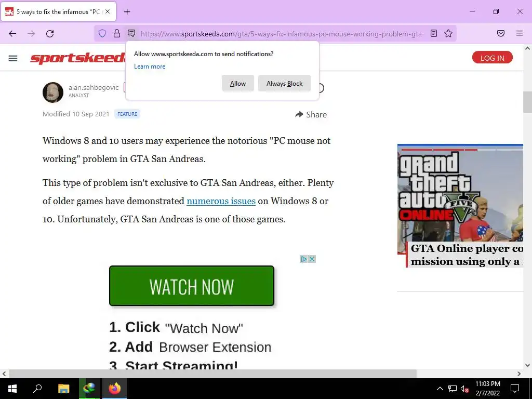
Task: Open the tracking protection shield icon
Action: [x=102, y=33]
